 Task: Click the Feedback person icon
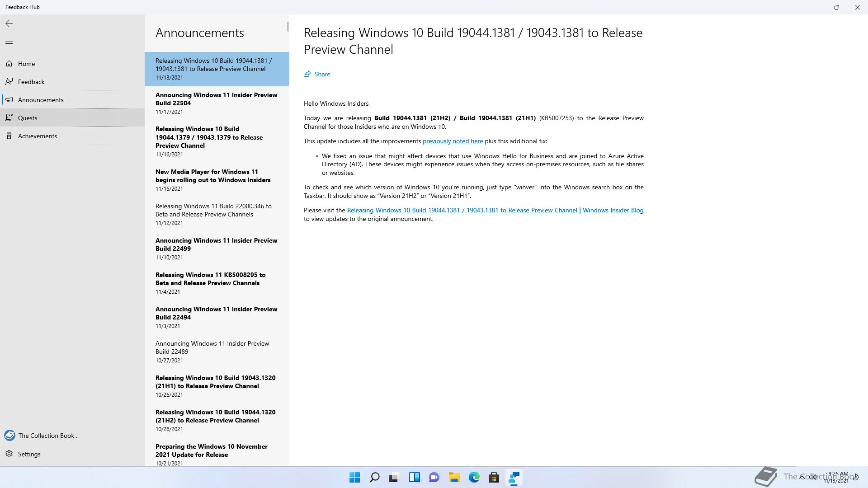point(9,82)
